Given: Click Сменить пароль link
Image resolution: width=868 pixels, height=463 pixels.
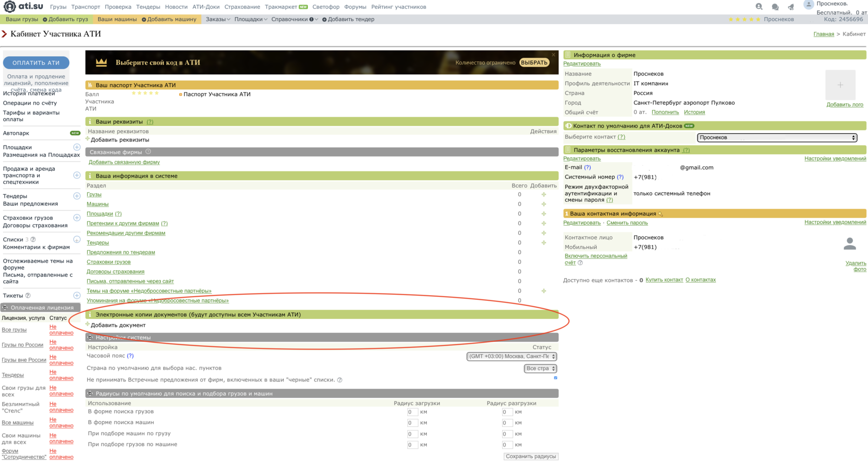Looking at the screenshot, I should (627, 223).
